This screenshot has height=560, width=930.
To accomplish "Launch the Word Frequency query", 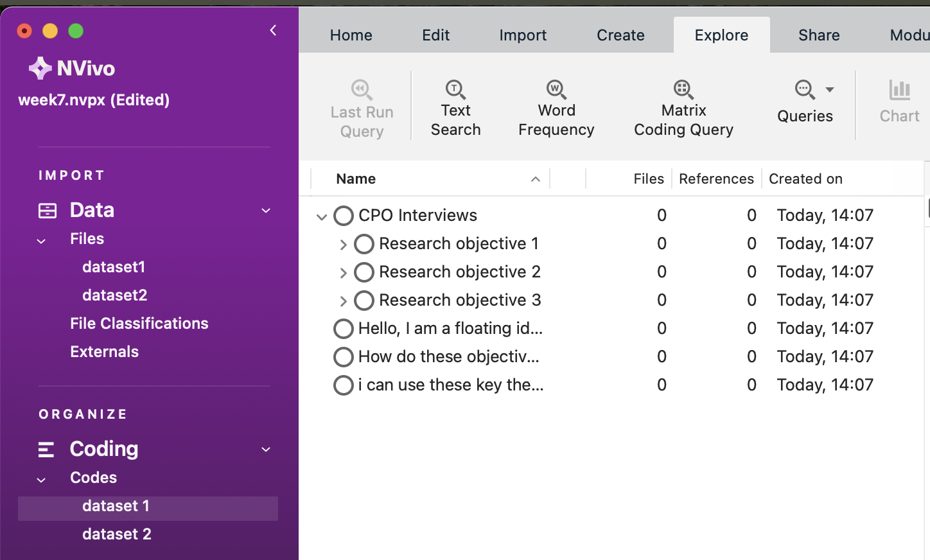I will click(x=556, y=108).
